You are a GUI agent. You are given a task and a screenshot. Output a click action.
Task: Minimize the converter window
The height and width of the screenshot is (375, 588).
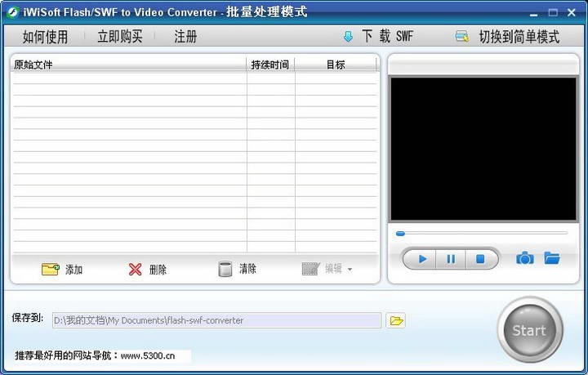[x=534, y=14]
